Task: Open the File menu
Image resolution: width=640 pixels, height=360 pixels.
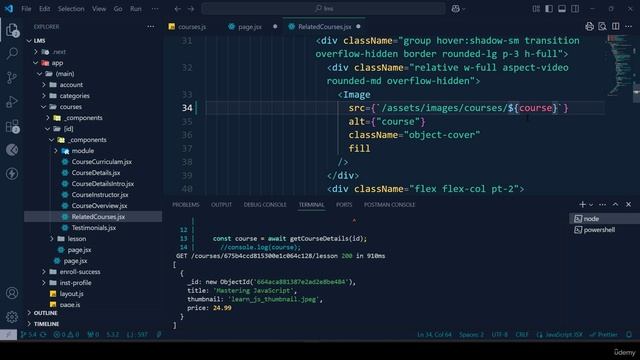Action: [26, 9]
